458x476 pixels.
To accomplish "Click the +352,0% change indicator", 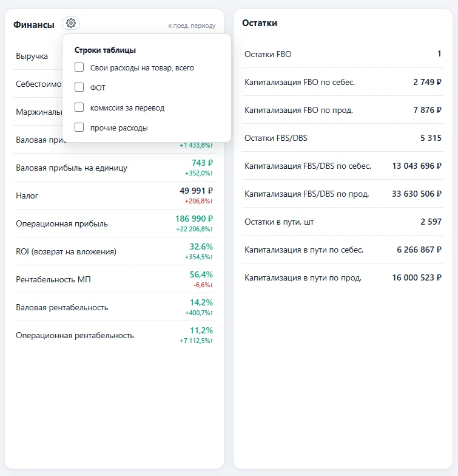I will pyautogui.click(x=199, y=174).
